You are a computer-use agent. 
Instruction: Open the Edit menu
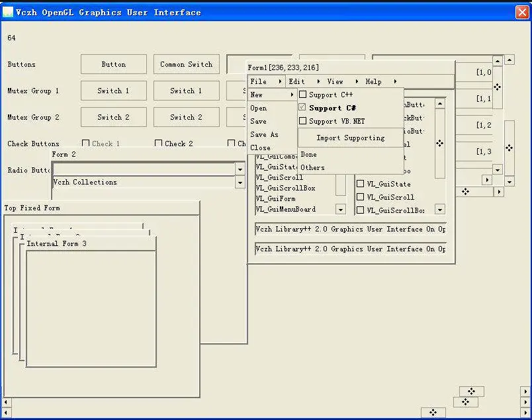coord(296,81)
